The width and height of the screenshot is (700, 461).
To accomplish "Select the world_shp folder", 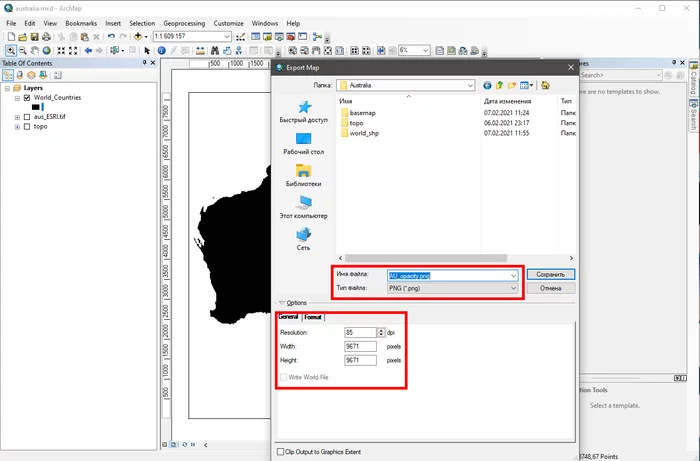I will pos(360,133).
